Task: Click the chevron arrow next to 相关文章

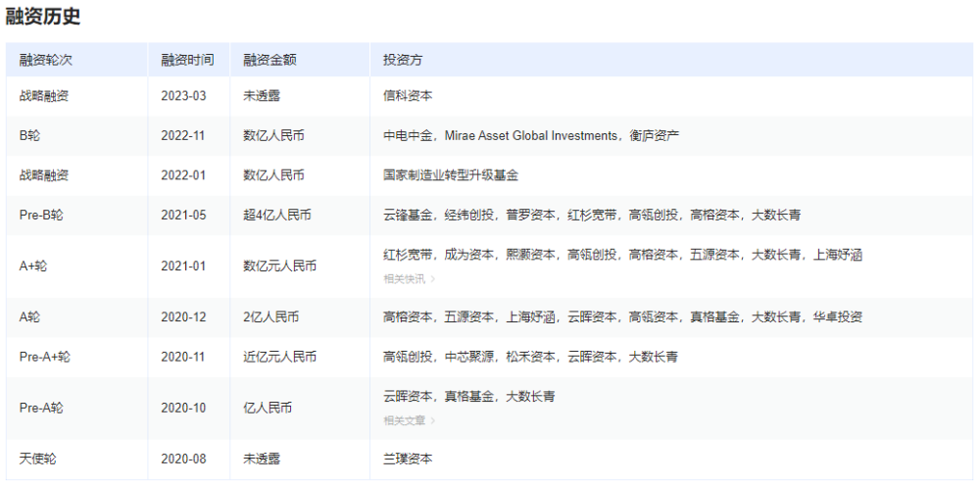Action: coord(432,420)
